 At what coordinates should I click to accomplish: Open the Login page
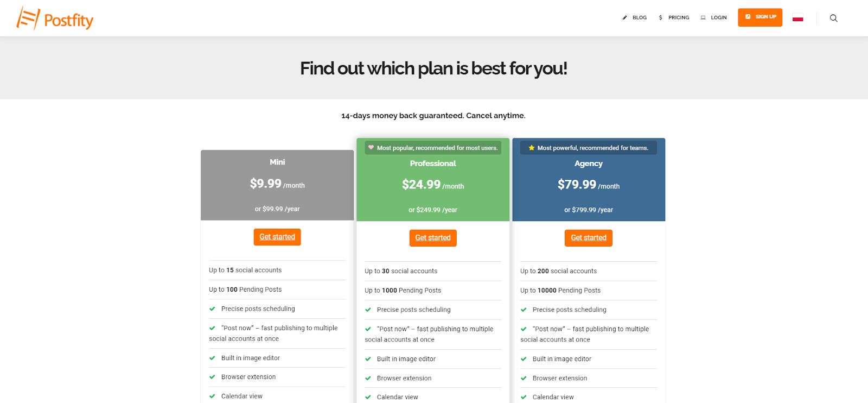719,17
